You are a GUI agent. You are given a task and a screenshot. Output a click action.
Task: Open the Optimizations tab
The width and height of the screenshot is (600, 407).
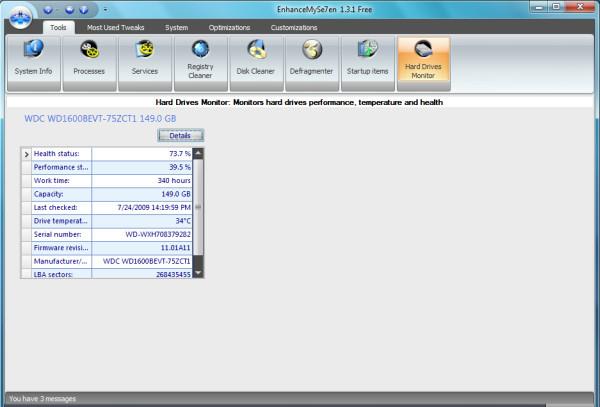pos(230,27)
